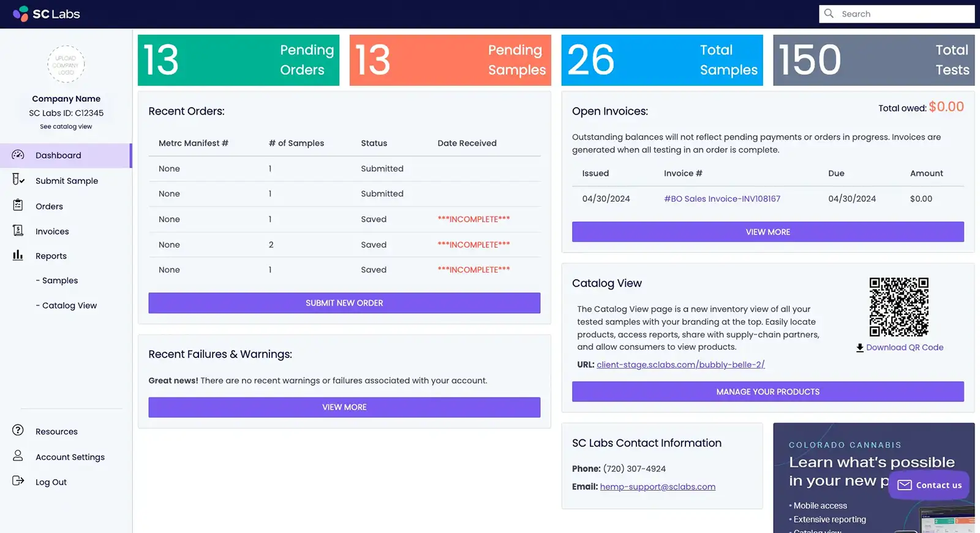The width and height of the screenshot is (980, 533).
Task: Open Submit Sample in the sidebar
Action: 66,181
